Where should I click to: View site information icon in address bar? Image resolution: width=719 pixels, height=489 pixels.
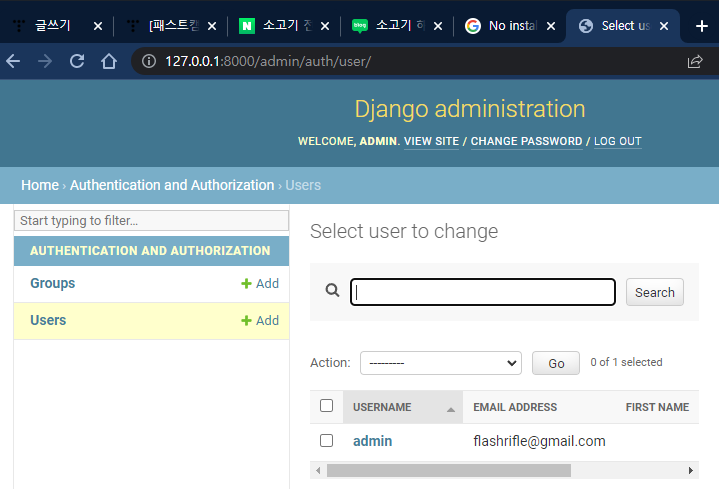coord(149,61)
